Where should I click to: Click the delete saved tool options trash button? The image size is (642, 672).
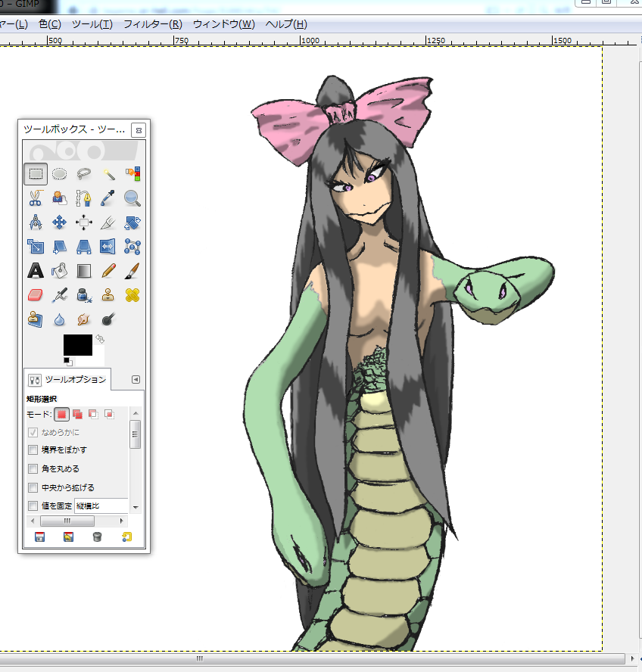coord(97,537)
